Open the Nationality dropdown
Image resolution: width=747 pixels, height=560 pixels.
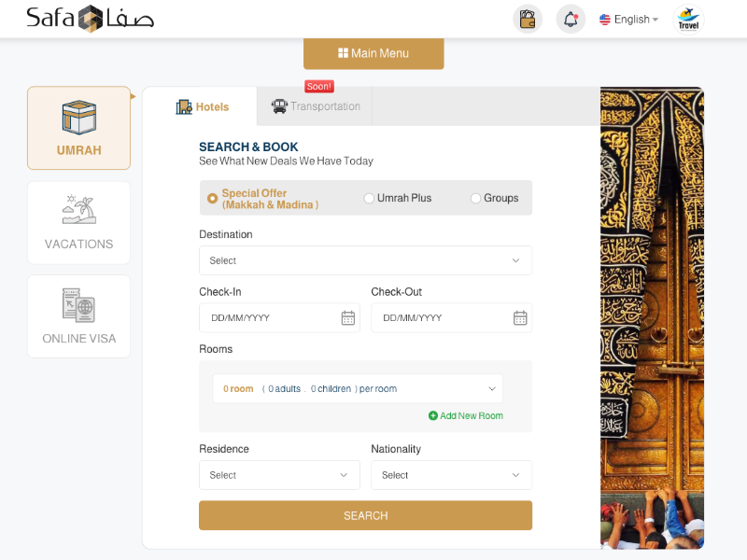pyautogui.click(x=451, y=475)
